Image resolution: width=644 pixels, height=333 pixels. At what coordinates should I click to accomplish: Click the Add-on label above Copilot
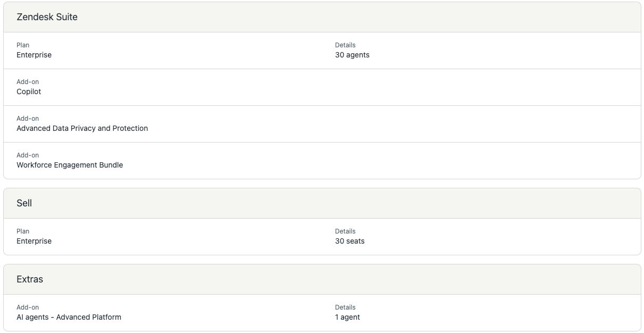pos(28,82)
